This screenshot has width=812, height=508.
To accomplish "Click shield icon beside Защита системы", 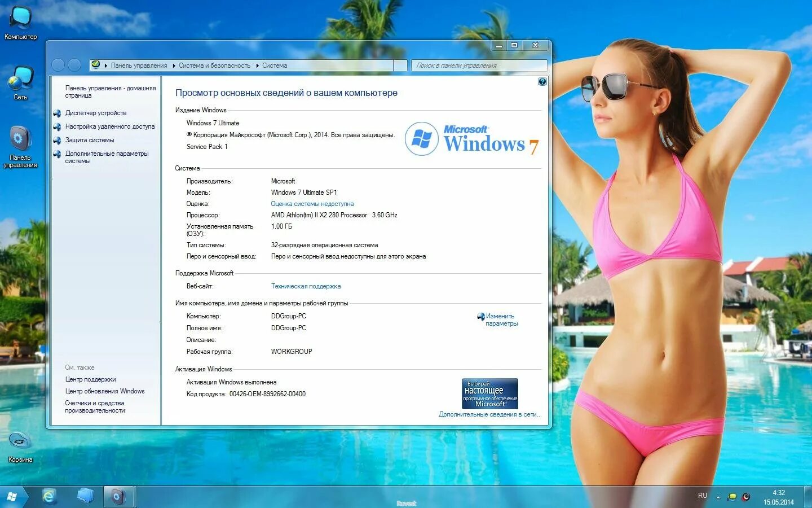I will click(57, 140).
